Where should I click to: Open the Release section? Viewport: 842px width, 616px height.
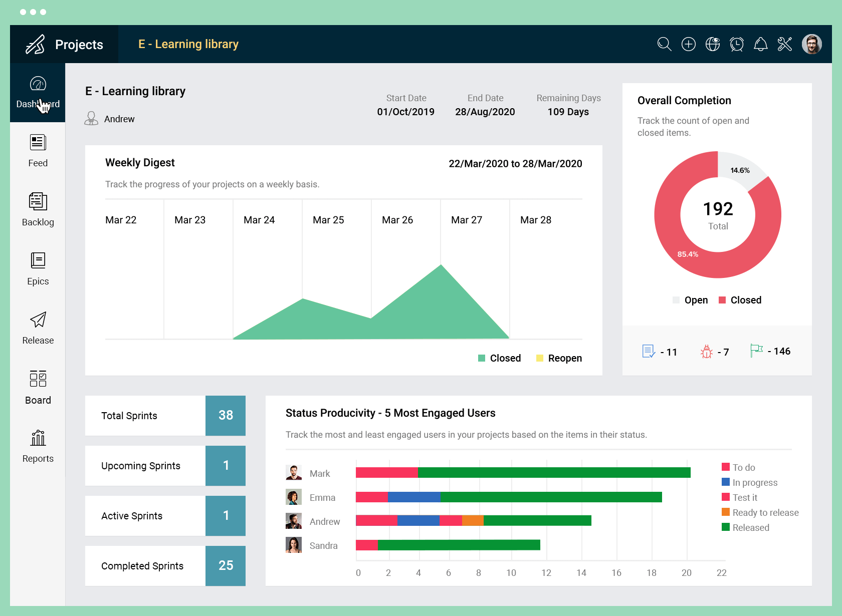pyautogui.click(x=38, y=328)
